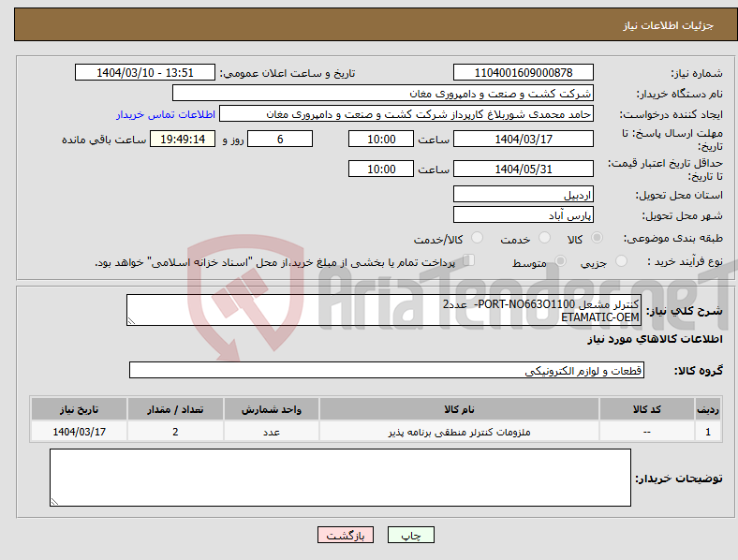The image size is (738, 560).
Task: Click the تعداد / مقدار column header
Action: (175, 409)
